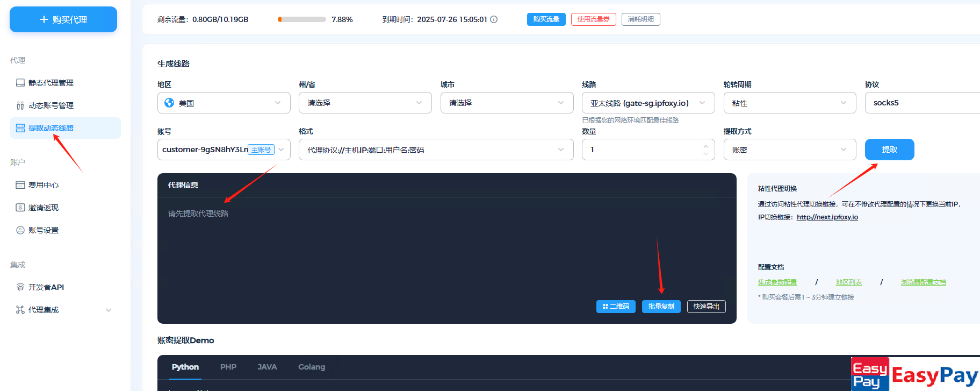This screenshot has width=980, height=391.
Task: Open the next.ipfoxy.io IP switch link
Action: point(827,217)
